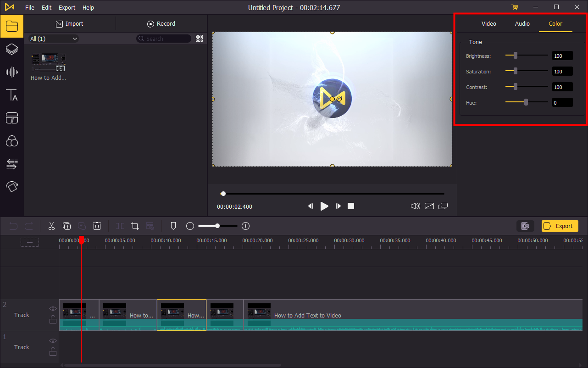Click the Import button

pyautogui.click(x=70, y=24)
